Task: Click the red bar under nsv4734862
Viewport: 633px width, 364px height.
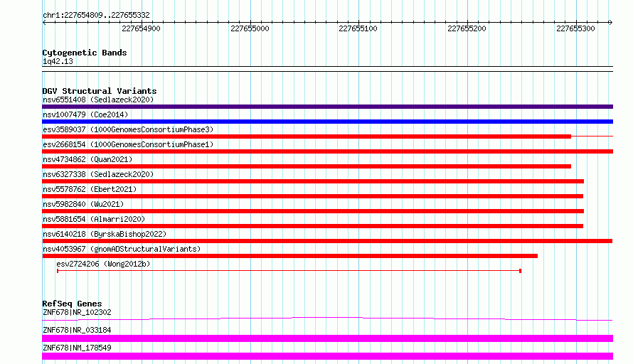Action: coord(307,166)
